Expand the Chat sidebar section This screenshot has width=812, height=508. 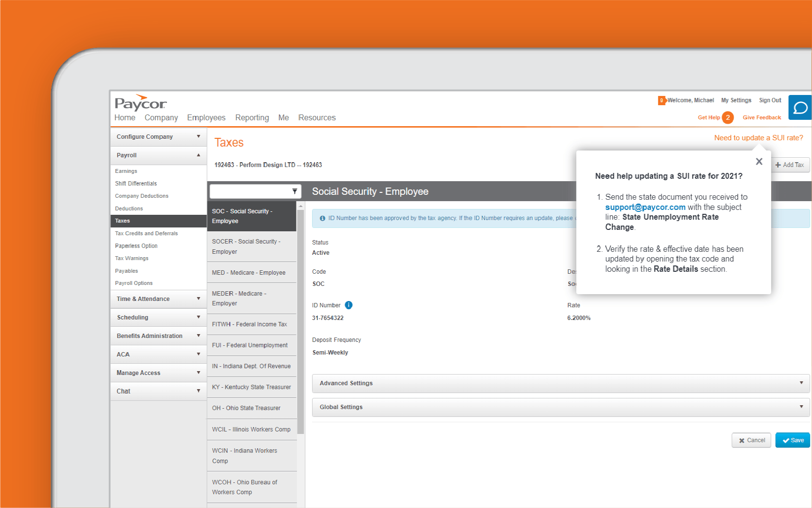pos(159,392)
